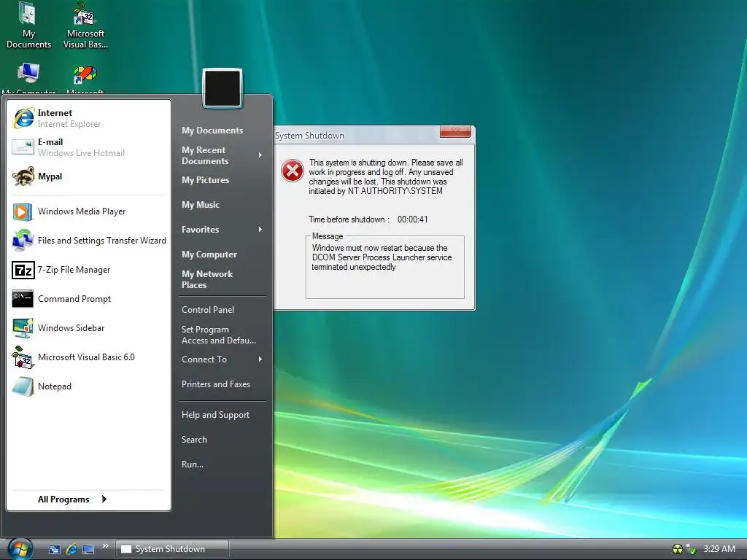
Task: Open Search from Start menu
Action: tap(194, 440)
